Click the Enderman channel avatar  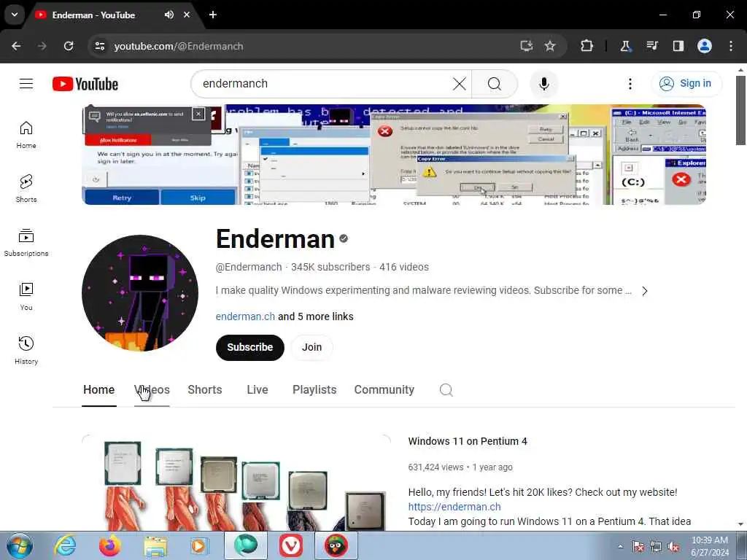[x=140, y=293]
